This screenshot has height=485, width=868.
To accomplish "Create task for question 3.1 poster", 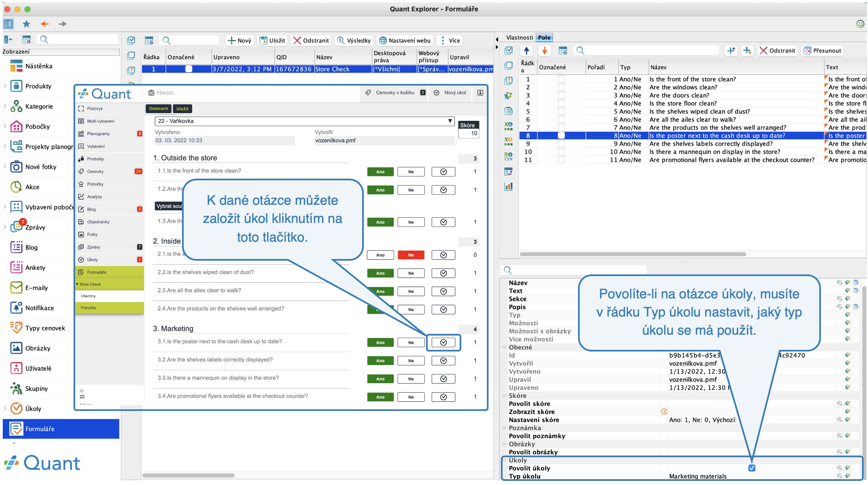I will 443,342.
